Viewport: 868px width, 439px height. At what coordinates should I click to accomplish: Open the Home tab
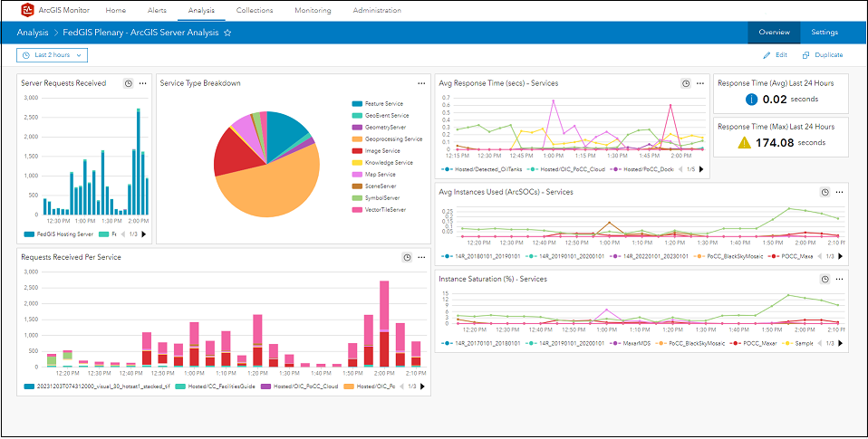point(115,11)
